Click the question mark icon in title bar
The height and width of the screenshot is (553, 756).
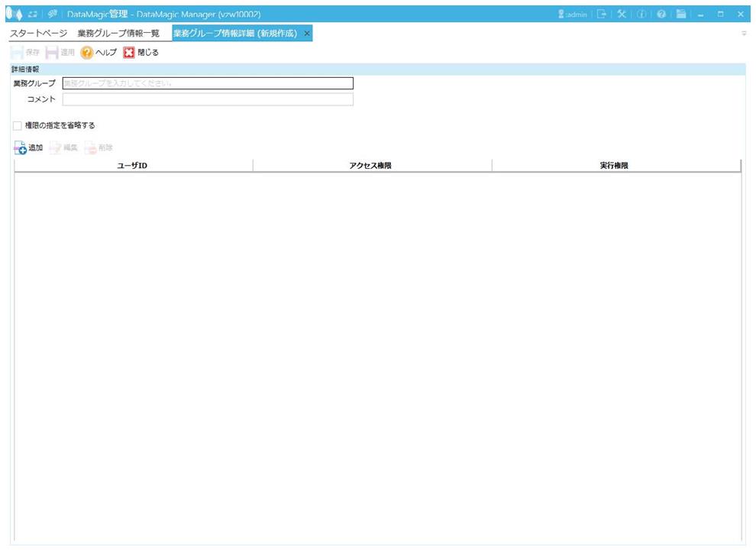click(x=661, y=14)
